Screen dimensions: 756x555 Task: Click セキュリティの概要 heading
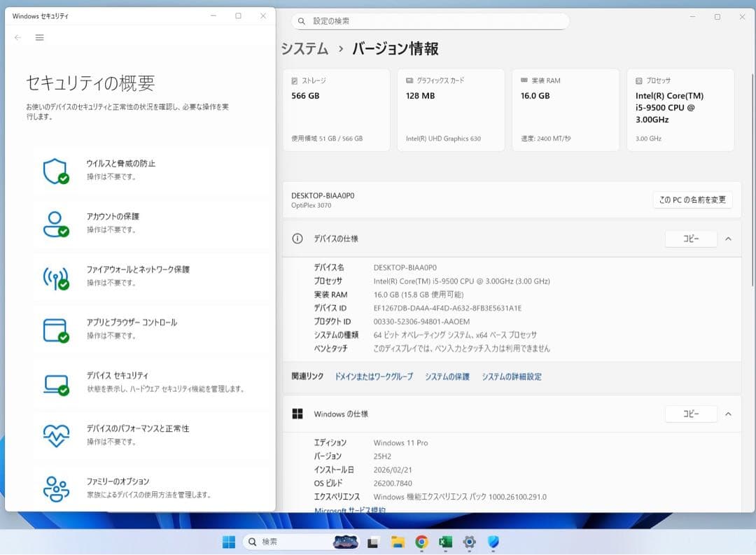90,83
